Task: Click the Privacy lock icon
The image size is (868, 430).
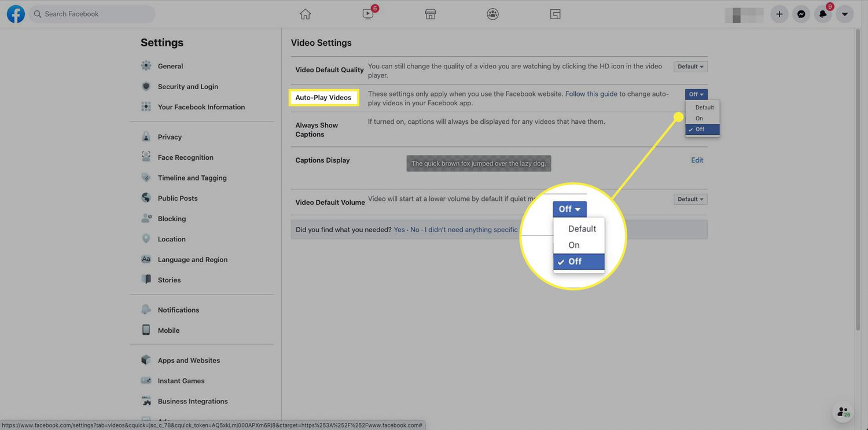Action: (146, 137)
